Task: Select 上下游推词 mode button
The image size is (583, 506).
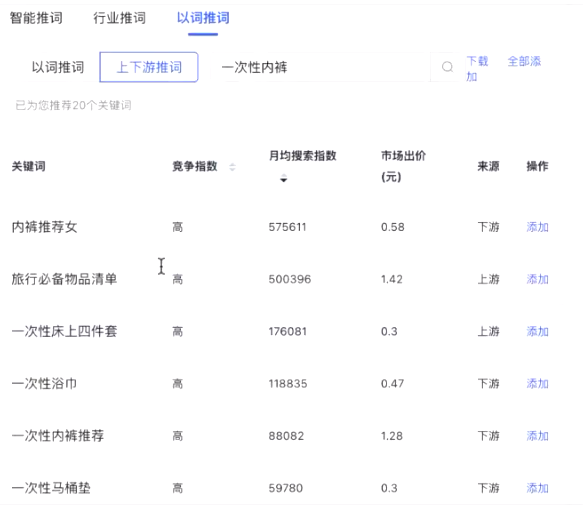Action: pyautogui.click(x=149, y=67)
